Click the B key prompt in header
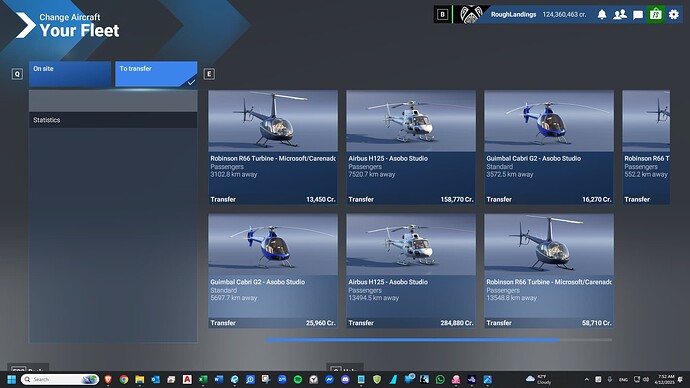The image size is (690, 388). pyautogui.click(x=443, y=15)
